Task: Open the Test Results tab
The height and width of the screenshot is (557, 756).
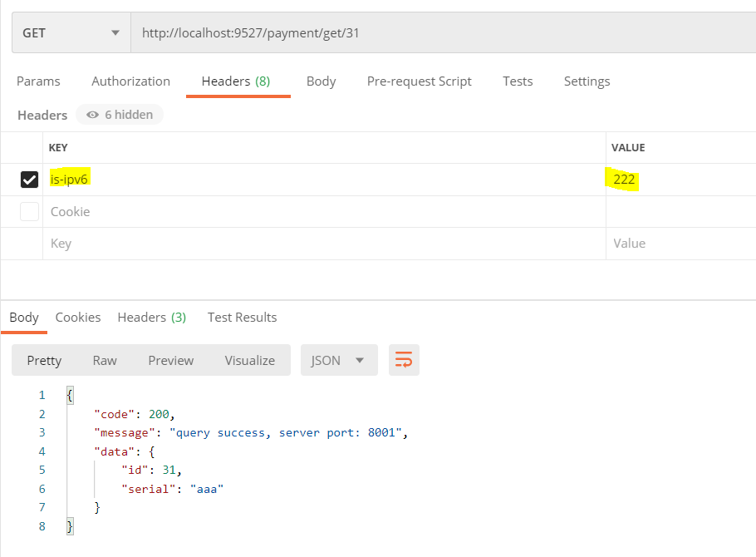Action: [x=242, y=317]
